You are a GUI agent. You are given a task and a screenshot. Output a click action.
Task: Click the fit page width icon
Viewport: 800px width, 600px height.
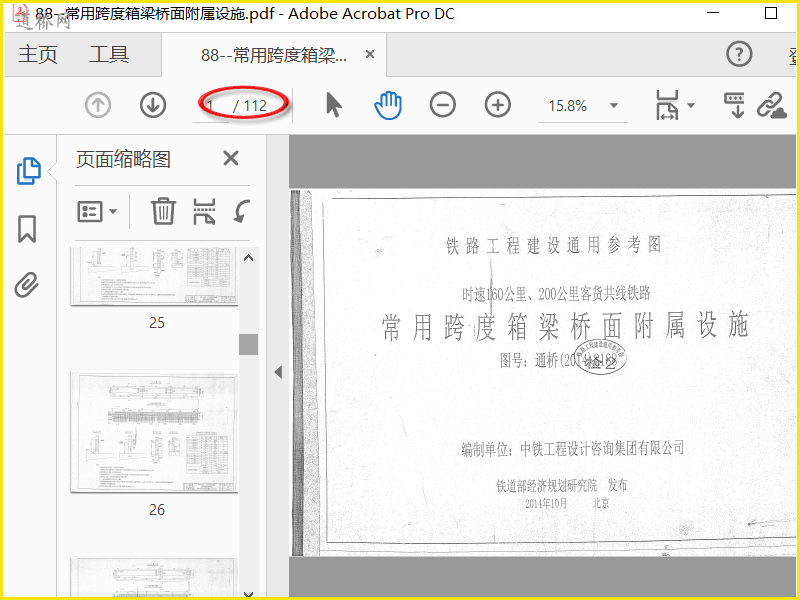[667, 105]
